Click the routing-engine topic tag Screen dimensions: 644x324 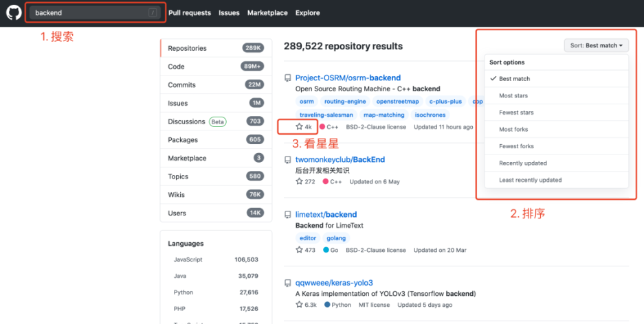pos(345,102)
